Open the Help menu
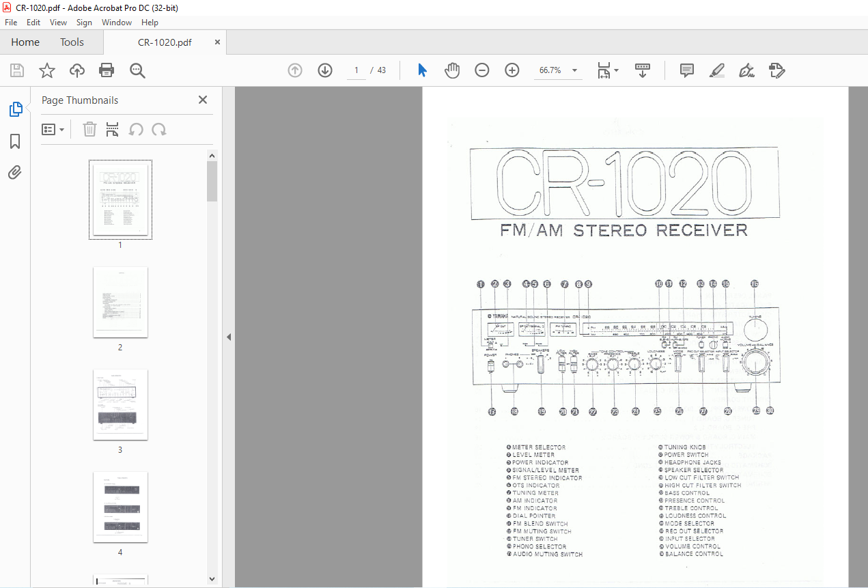 [150, 23]
